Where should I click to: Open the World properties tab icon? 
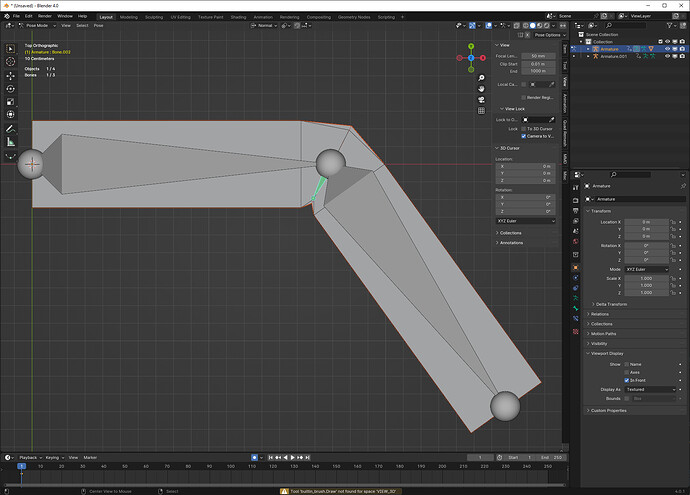coord(576,241)
